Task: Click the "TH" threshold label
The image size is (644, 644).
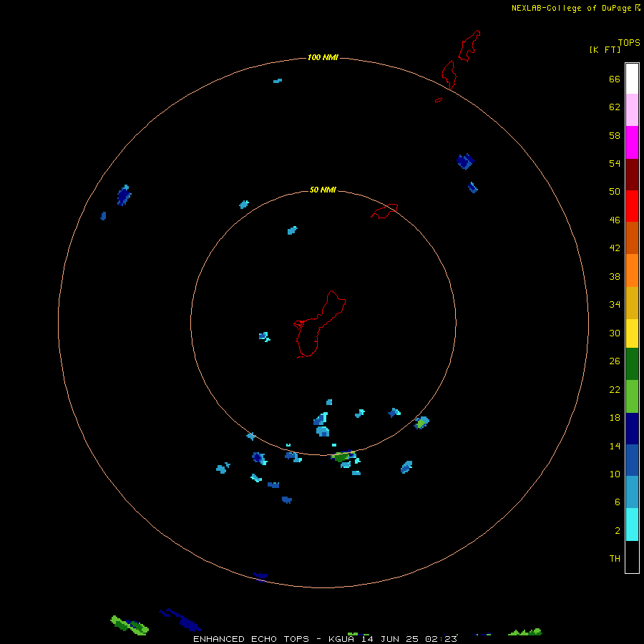Action: click(x=615, y=559)
